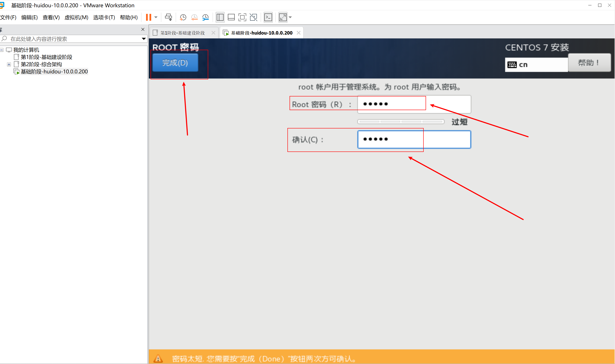Image resolution: width=615 pixels, height=364 pixels.
Task: Take a snapshot of the virtual machine
Action: click(x=183, y=17)
